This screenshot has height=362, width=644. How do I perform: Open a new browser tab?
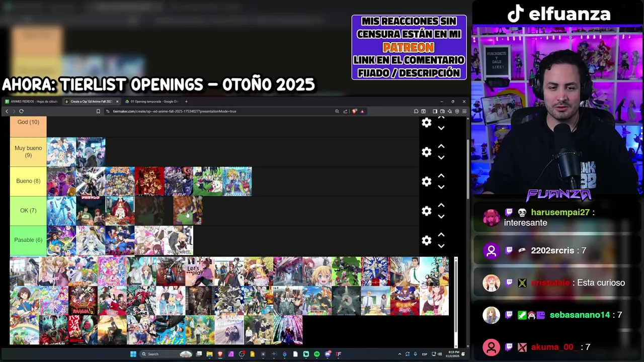coord(186,102)
